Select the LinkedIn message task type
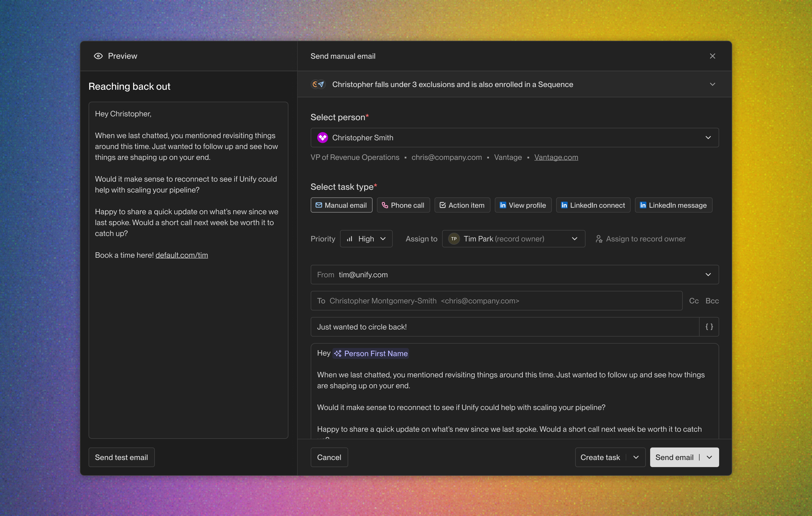The image size is (812, 516). tap(673, 205)
